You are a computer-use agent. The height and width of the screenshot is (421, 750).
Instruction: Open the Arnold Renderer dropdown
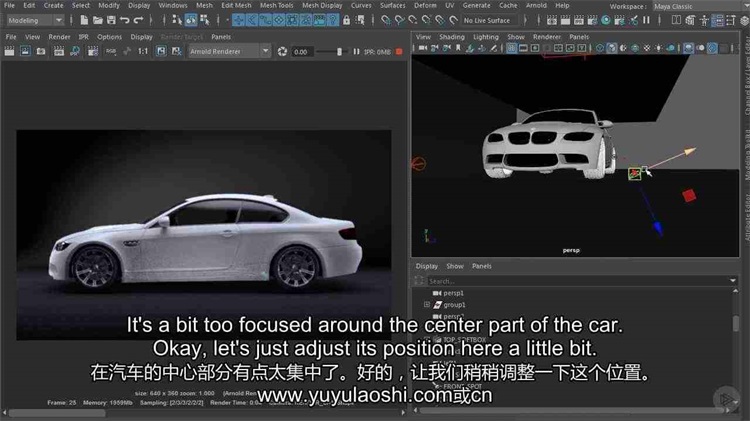(230, 51)
